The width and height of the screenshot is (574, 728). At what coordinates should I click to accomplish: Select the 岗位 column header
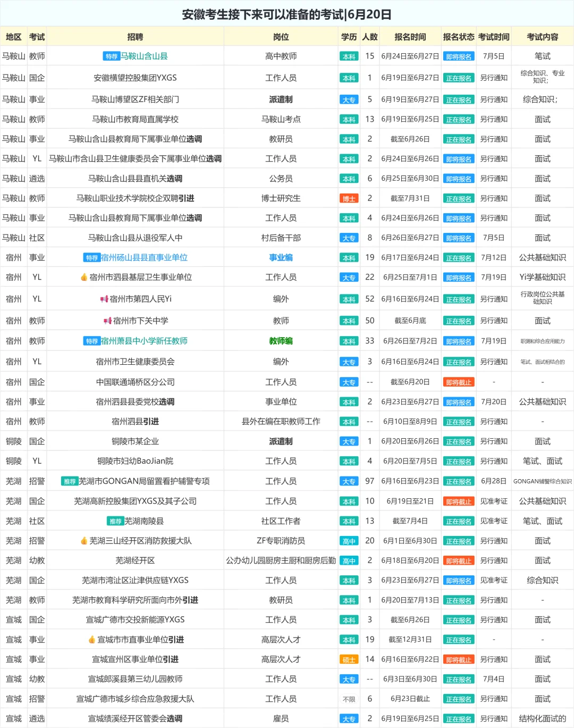[281, 37]
